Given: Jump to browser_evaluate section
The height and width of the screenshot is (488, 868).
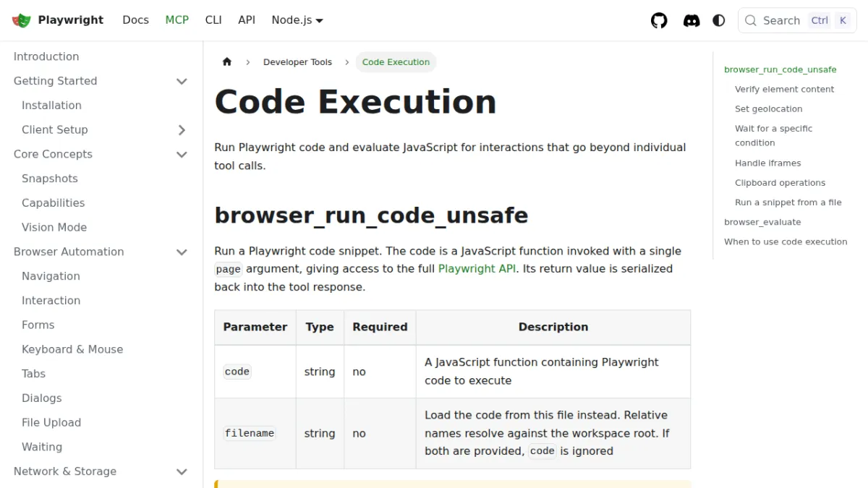Looking at the screenshot, I should [762, 222].
